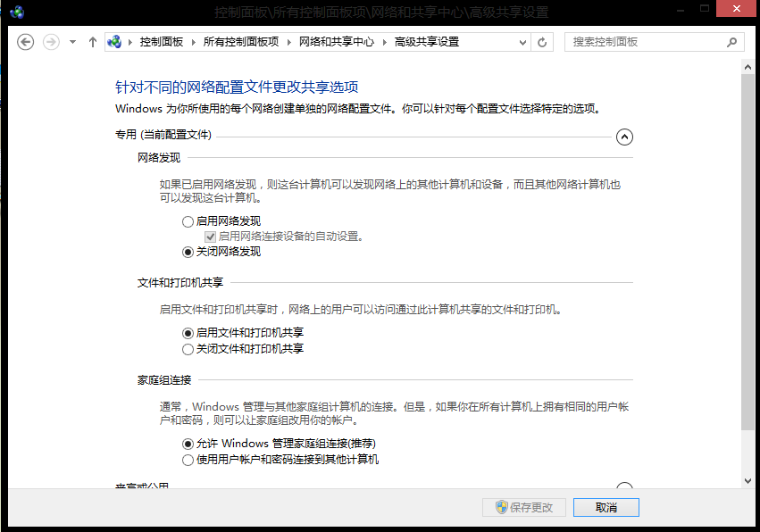This screenshot has width=760, height=532.
Task: Click the control panel icon in address bar
Action: tap(114, 42)
